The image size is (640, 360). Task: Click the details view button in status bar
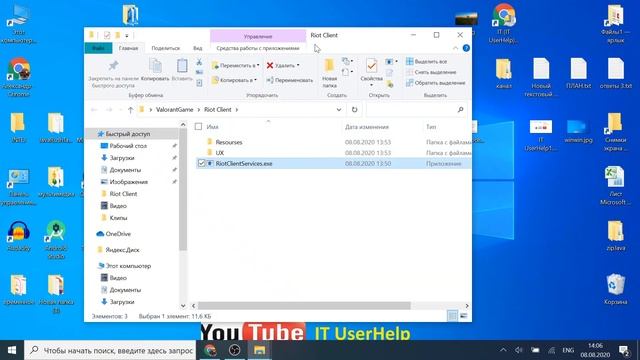pyautogui.click(x=452, y=316)
